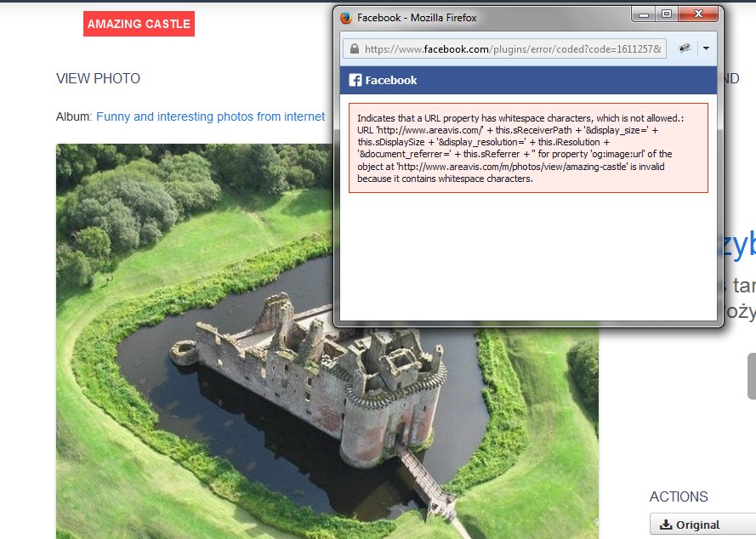The height and width of the screenshot is (539, 756).
Task: Maximize the Facebook popup window
Action: point(667,14)
